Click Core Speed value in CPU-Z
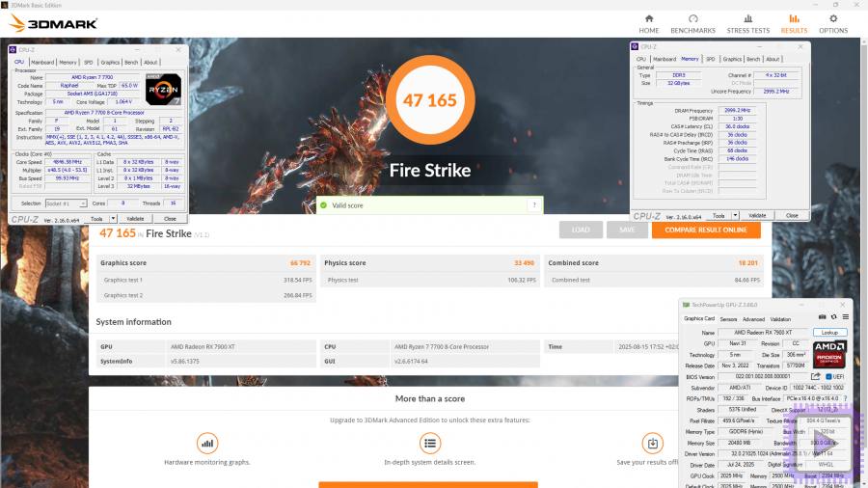The height and width of the screenshot is (488, 868). click(x=67, y=162)
